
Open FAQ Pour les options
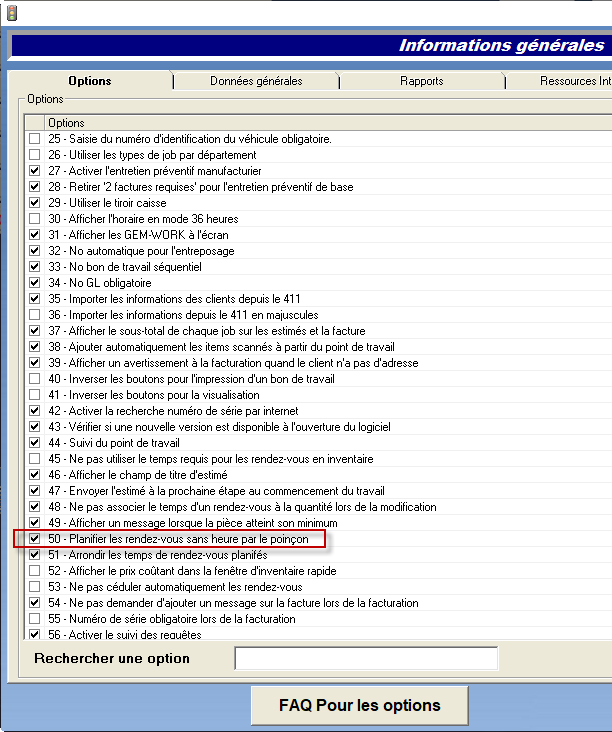pyautogui.click(x=359, y=705)
